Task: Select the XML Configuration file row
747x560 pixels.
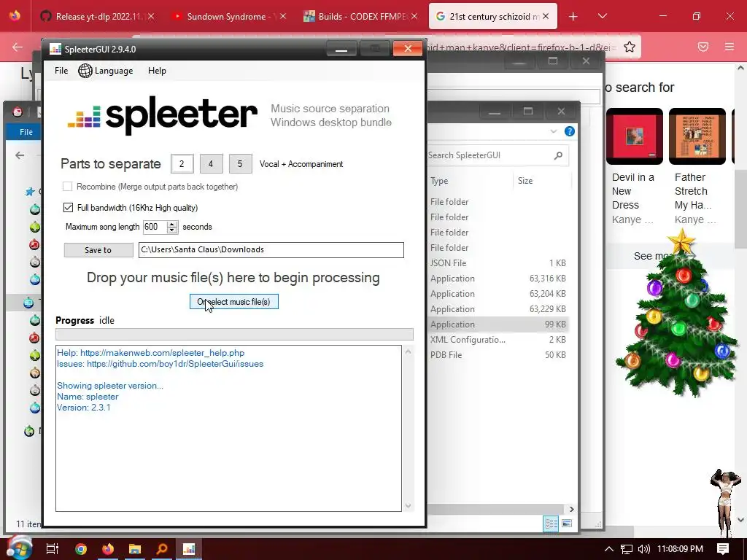Action: [x=498, y=340]
